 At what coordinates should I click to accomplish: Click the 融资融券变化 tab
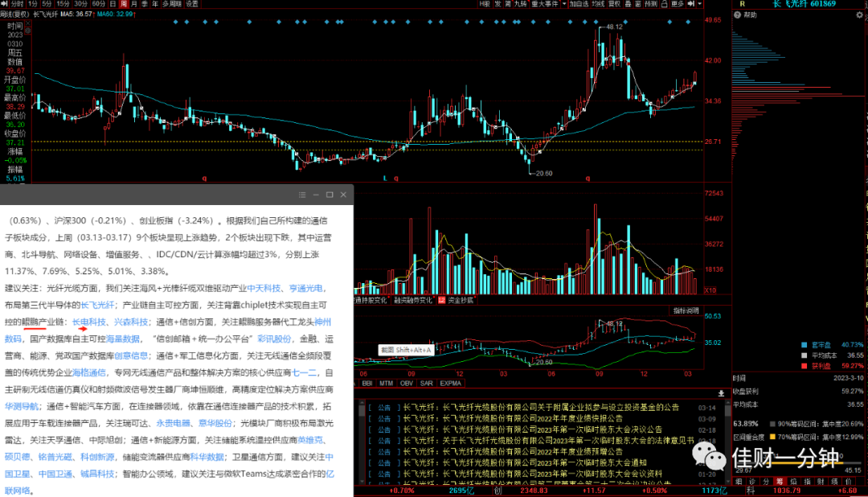click(413, 300)
